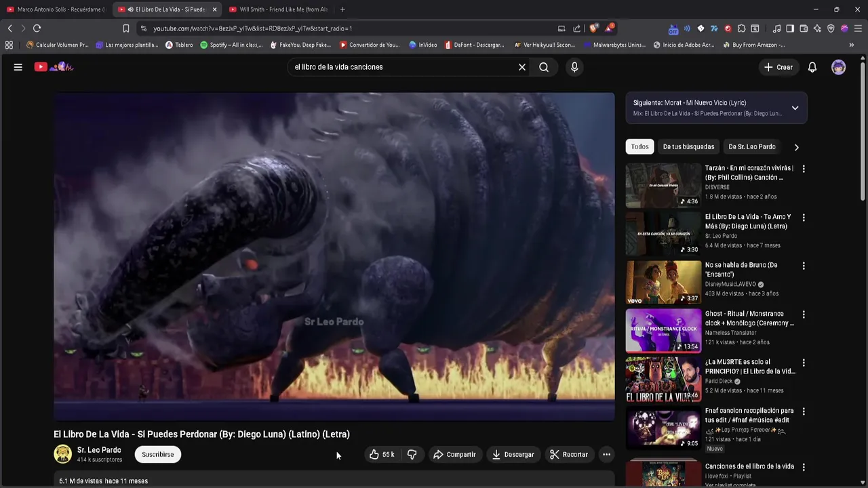Select De tus búsquedas filter chip
Image resolution: width=868 pixels, height=488 pixels.
pos(688,146)
